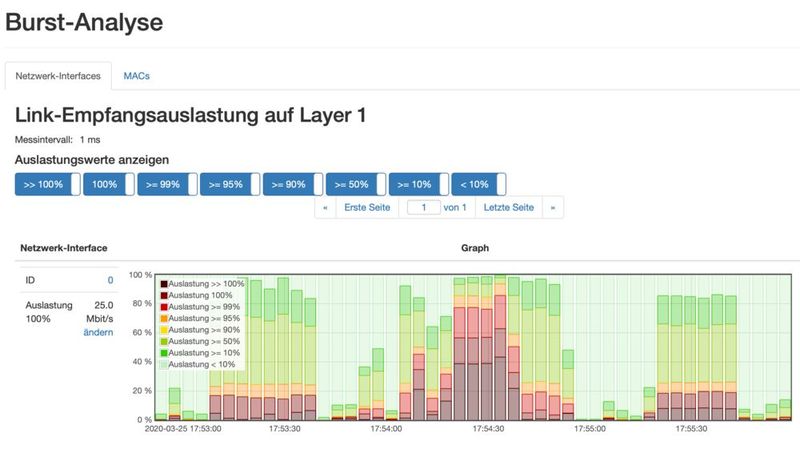Toggle the 100% utilization filter
Viewport: 800px width, 449px height.
click(109, 184)
